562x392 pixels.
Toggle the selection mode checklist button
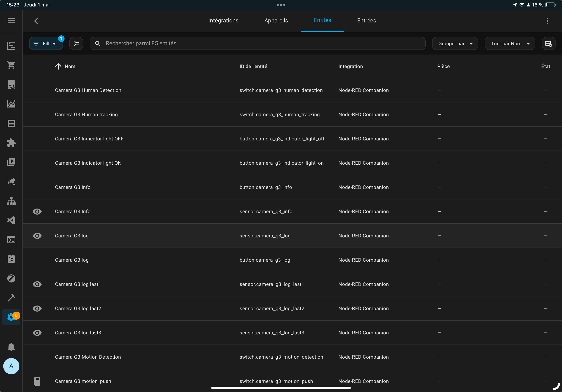pos(76,43)
